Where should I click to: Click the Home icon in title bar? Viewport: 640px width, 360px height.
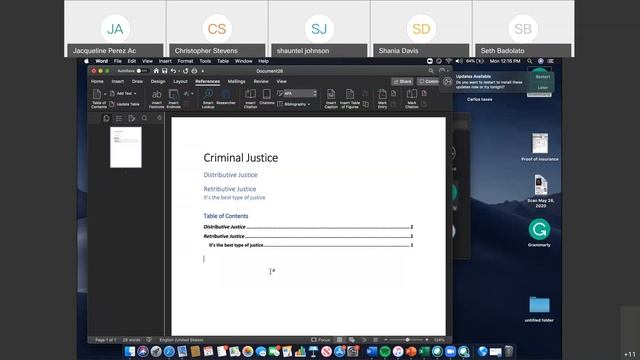(x=156, y=71)
